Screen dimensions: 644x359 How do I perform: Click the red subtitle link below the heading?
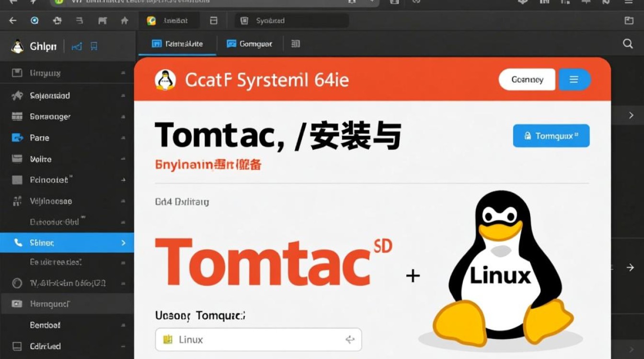tap(207, 165)
